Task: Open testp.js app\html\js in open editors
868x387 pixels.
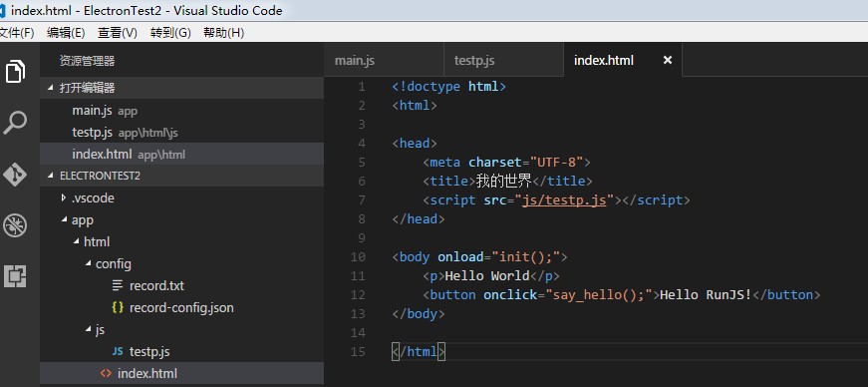Action: point(181,133)
